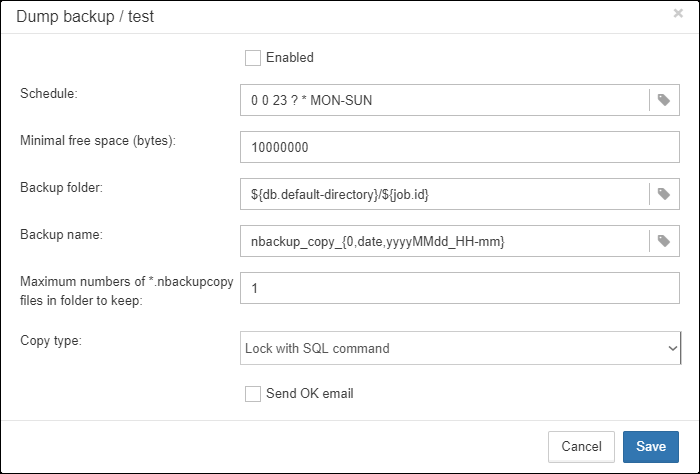Click the Backup name text field
Image resolution: width=700 pixels, height=474 pixels.
444,241
